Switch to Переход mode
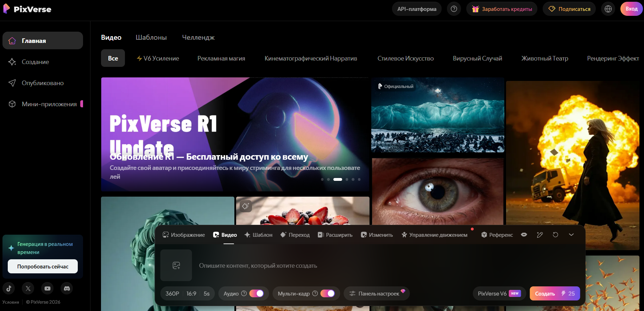This screenshot has height=311, width=644. [x=295, y=235]
